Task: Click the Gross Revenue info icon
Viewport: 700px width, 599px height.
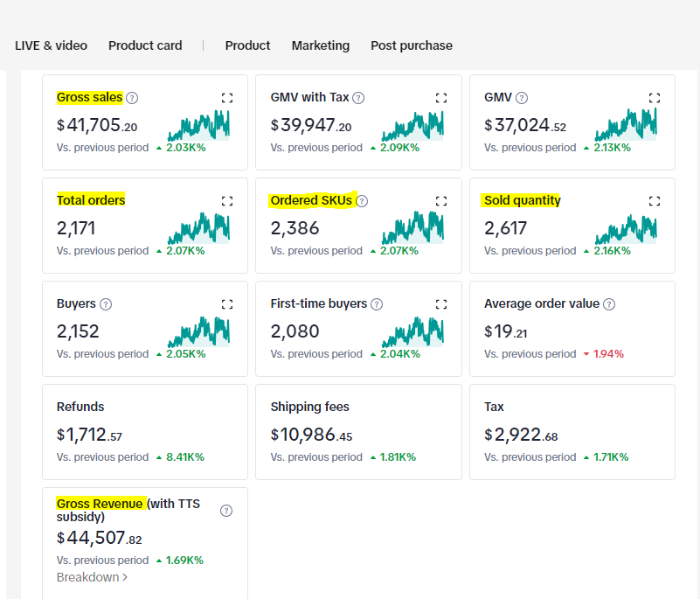Action: point(226,511)
